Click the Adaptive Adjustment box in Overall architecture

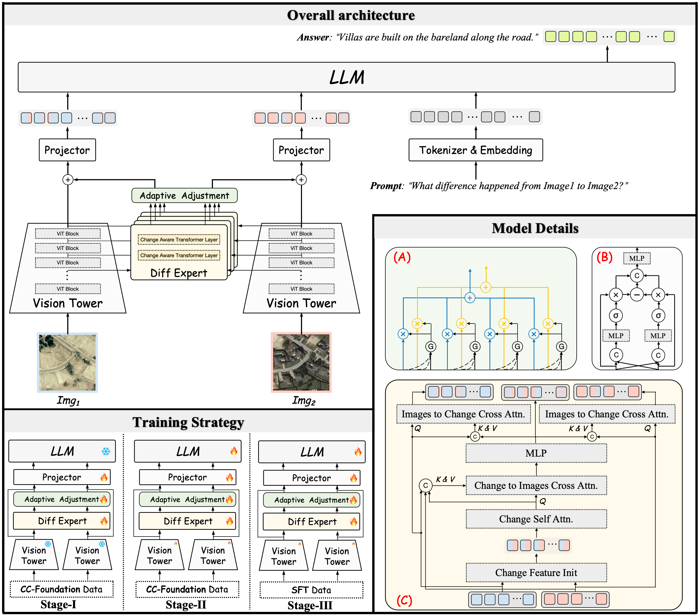point(184,196)
